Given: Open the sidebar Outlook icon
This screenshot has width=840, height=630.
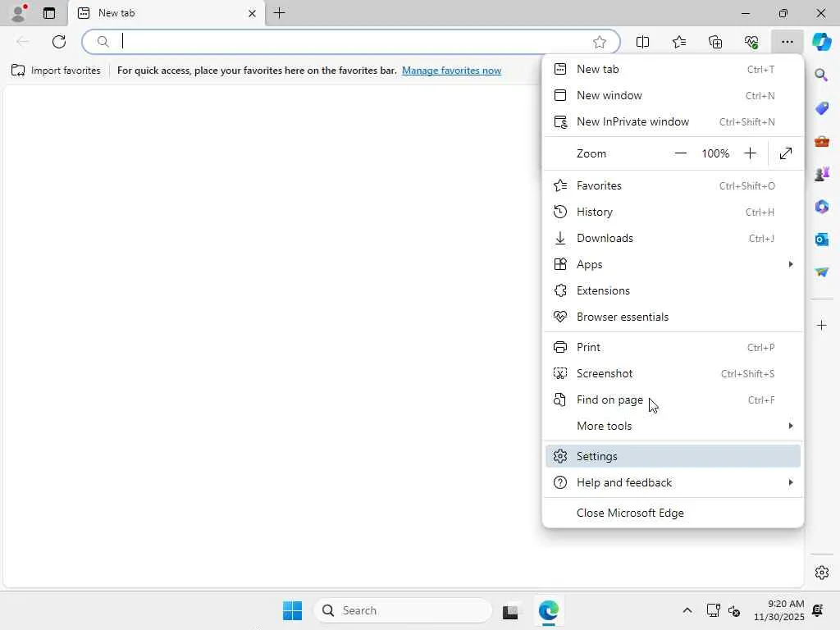Looking at the screenshot, I should [822, 240].
